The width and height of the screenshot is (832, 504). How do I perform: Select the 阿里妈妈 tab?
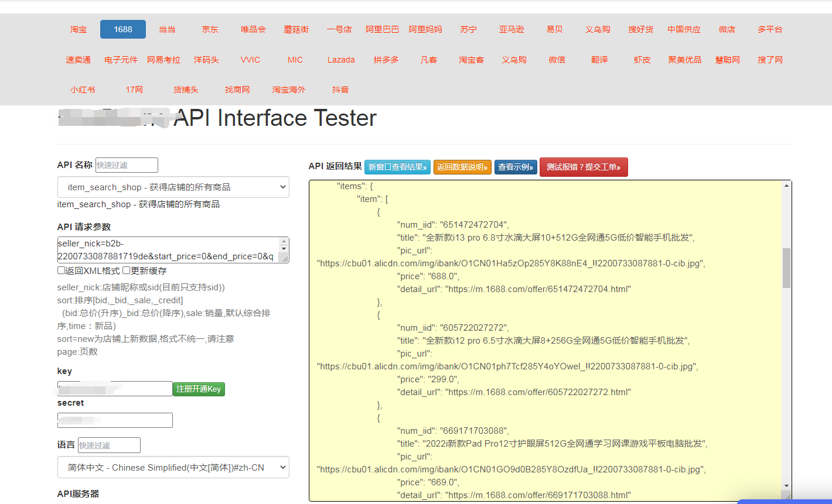pos(425,29)
